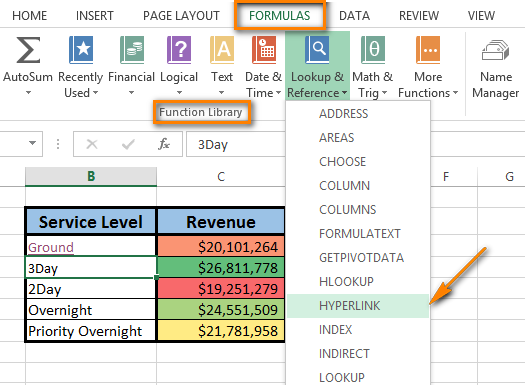The height and width of the screenshot is (385, 525).
Task: Select column B header
Action: (91, 176)
